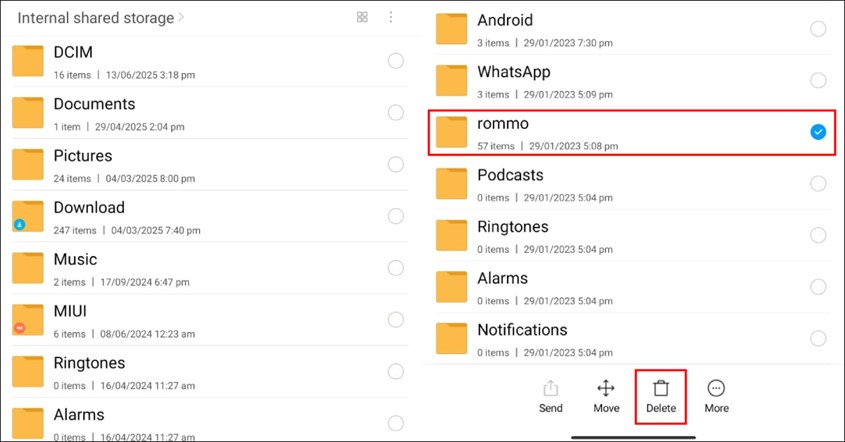This screenshot has width=845, height=442.
Task: Open the DCIM folder icon
Action: click(x=27, y=61)
